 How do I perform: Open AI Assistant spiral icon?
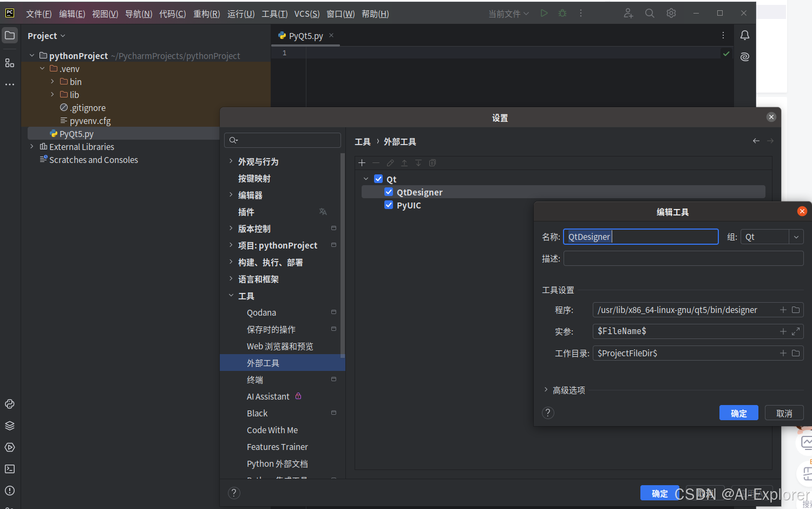pyautogui.click(x=745, y=57)
